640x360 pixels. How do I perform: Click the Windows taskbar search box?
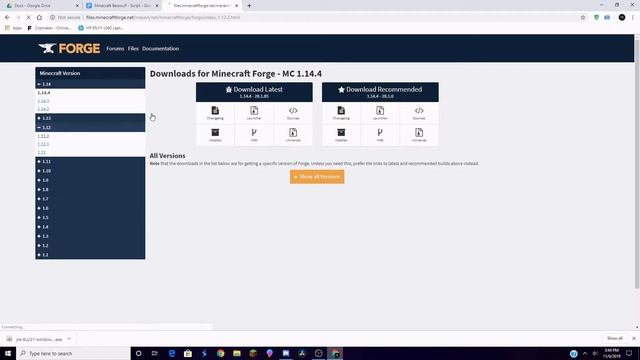(x=73, y=353)
